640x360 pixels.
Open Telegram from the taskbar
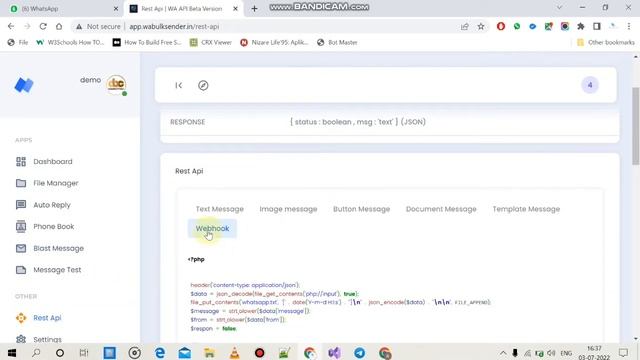click(x=360, y=353)
